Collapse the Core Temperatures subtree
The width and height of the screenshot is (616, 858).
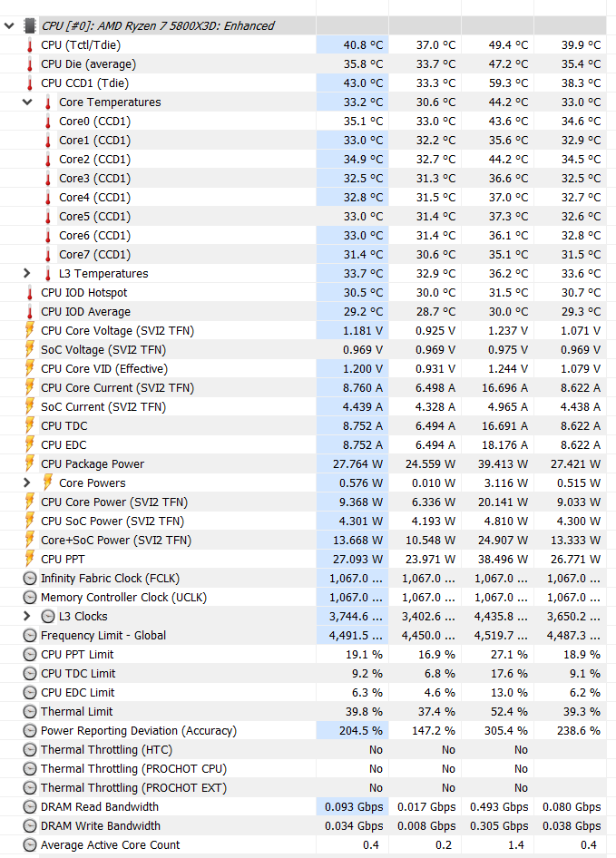27,102
